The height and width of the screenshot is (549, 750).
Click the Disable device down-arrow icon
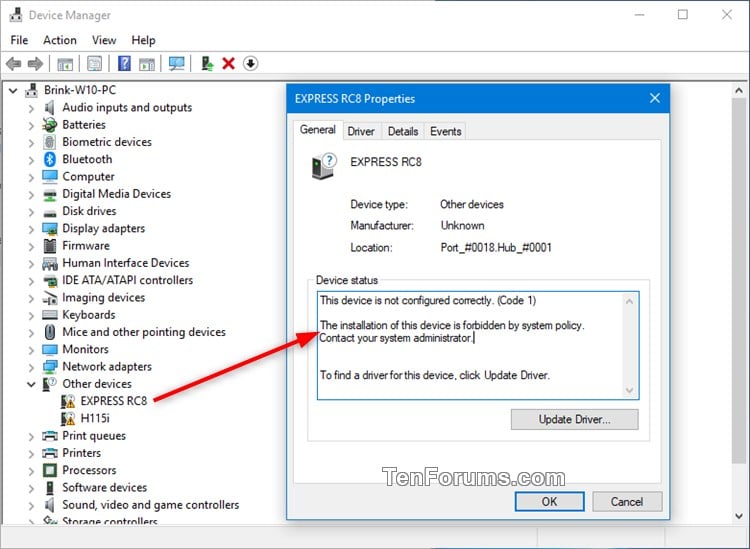coord(251,63)
